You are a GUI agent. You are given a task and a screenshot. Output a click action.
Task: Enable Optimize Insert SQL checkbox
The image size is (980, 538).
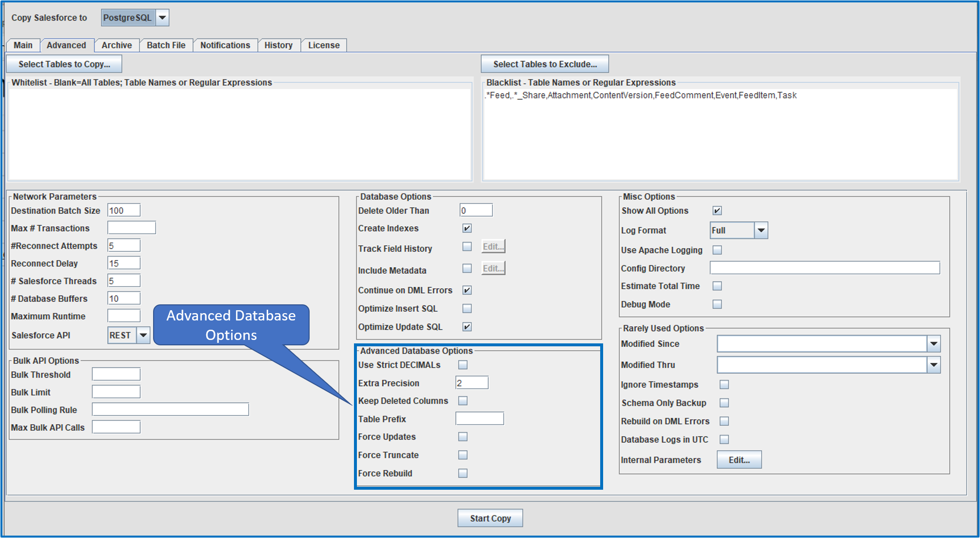467,308
